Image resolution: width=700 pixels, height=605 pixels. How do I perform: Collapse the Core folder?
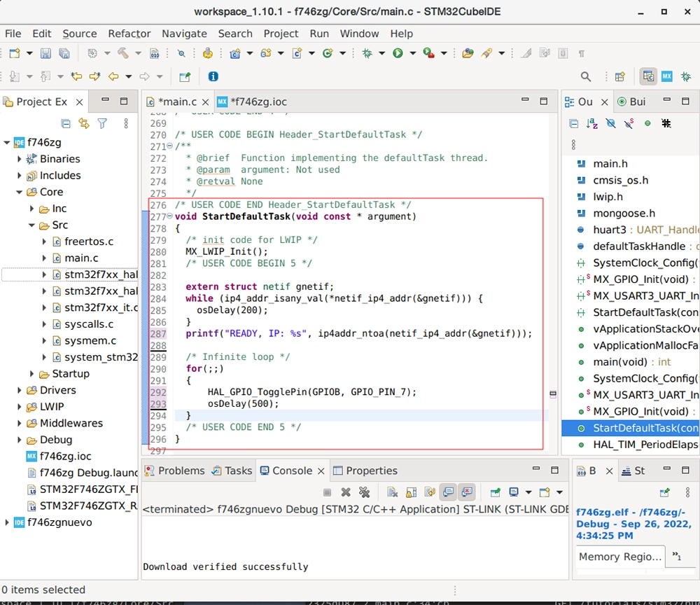[20, 192]
